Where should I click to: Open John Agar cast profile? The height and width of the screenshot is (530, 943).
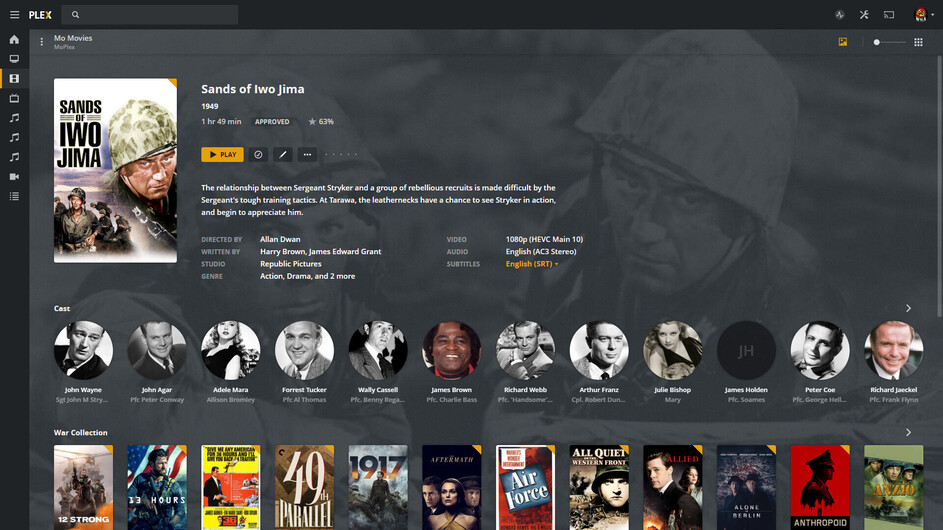click(x=157, y=350)
